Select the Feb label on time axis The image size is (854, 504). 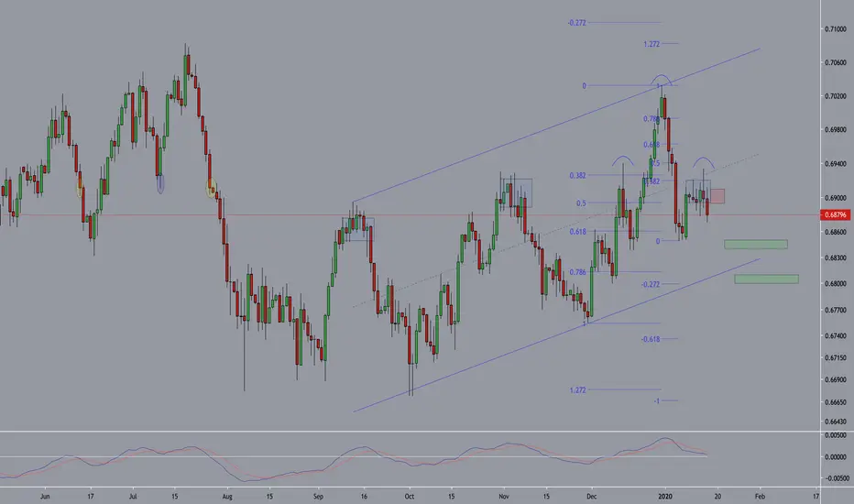pyautogui.click(x=760, y=497)
